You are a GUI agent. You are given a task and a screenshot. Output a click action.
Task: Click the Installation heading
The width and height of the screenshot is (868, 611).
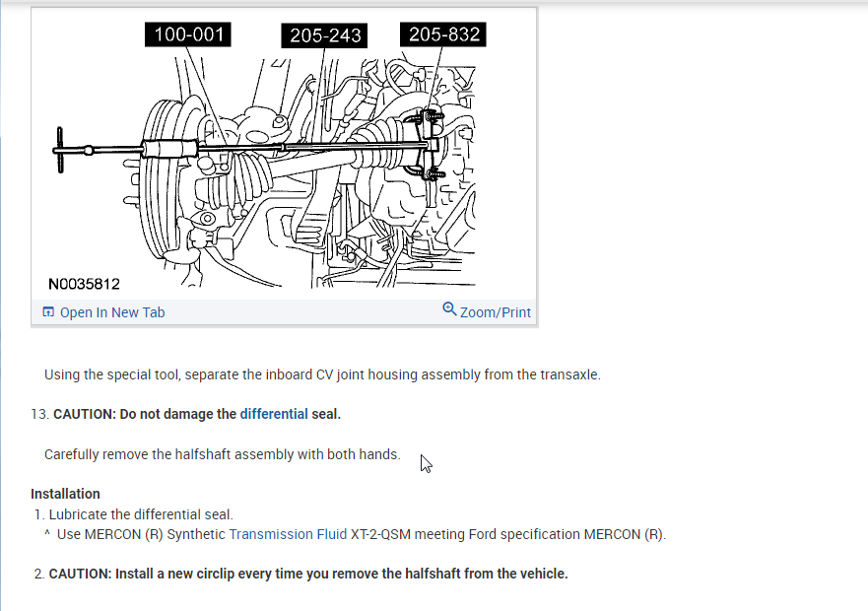coord(65,494)
